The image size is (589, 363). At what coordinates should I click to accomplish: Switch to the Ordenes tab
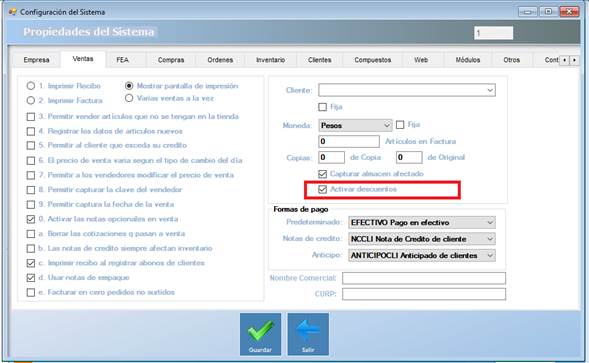(220, 60)
